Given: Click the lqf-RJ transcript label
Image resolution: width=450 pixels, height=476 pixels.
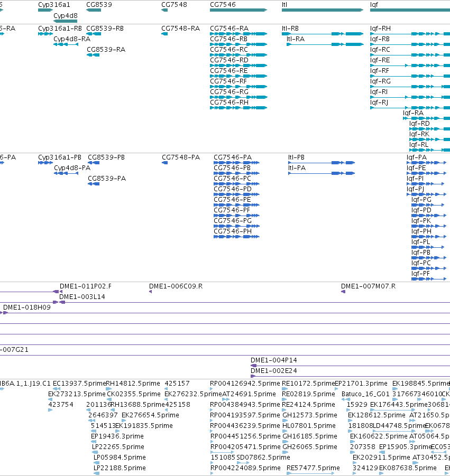Looking at the screenshot, I should point(379,102).
